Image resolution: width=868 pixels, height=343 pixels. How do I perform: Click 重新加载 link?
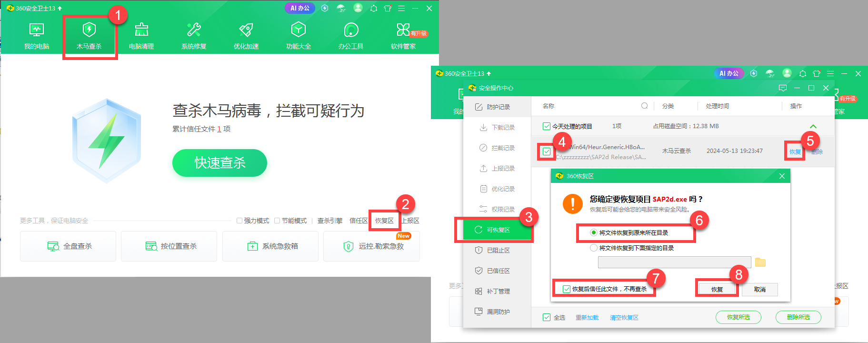[x=587, y=317]
